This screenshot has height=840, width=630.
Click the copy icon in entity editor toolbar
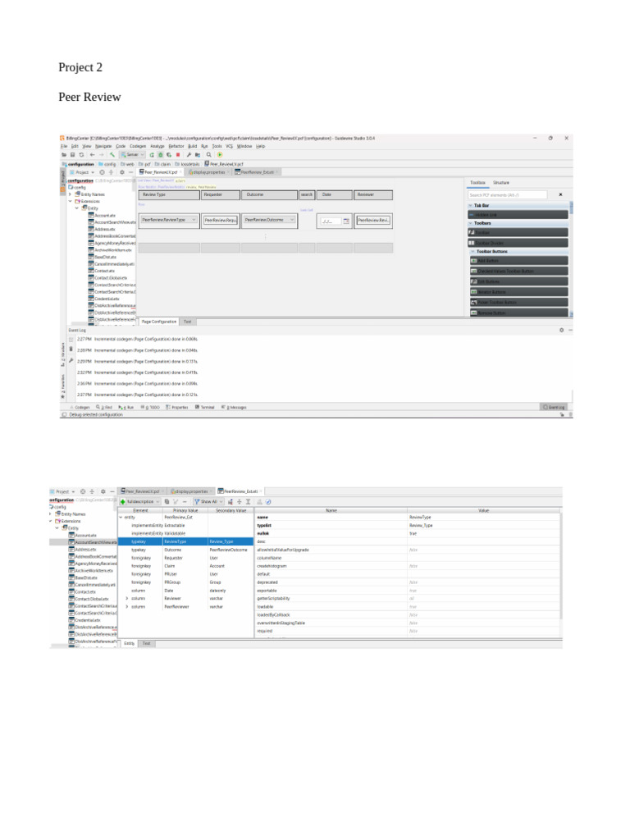(x=167, y=502)
